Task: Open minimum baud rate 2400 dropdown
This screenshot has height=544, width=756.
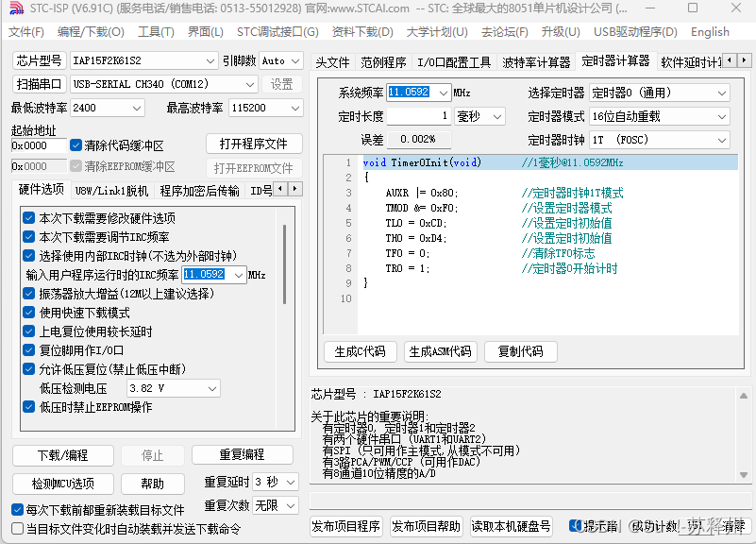Action: tap(107, 108)
